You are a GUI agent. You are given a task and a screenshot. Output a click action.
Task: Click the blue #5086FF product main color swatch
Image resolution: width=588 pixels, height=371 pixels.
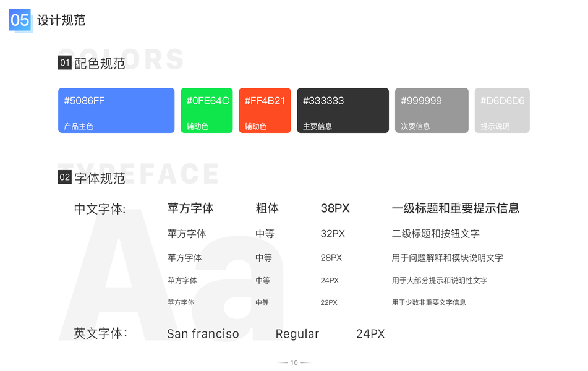(116, 110)
